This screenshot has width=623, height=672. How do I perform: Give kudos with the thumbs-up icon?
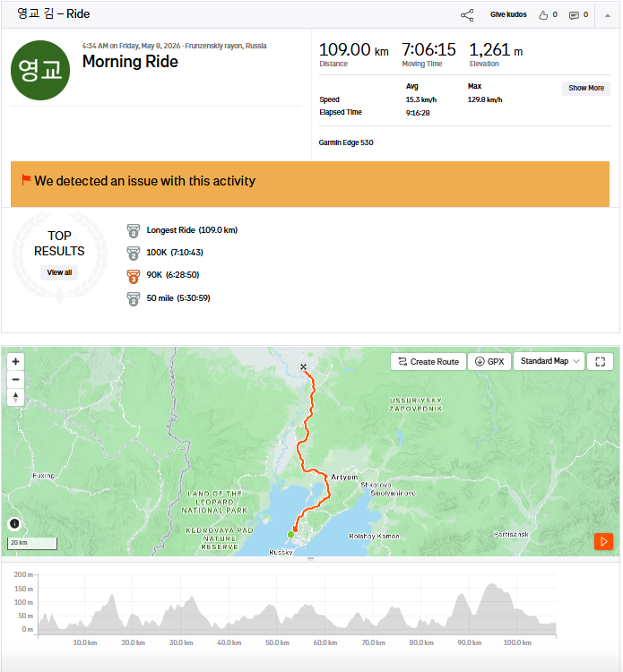(x=543, y=15)
